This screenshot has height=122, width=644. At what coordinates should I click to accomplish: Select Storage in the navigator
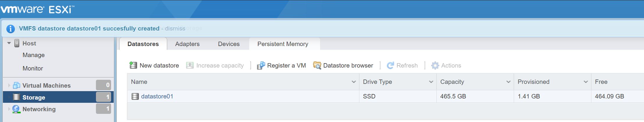point(34,97)
